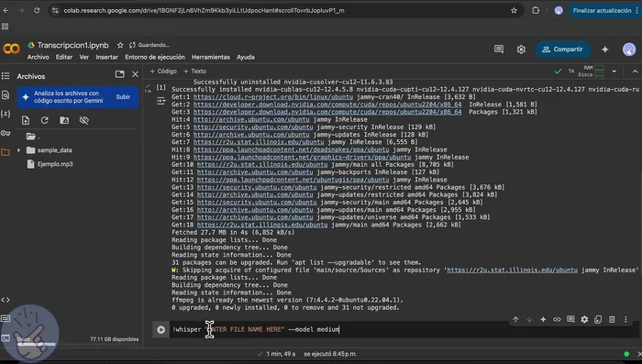Click the Colab logo
This screenshot has width=642, height=364.
11,50
